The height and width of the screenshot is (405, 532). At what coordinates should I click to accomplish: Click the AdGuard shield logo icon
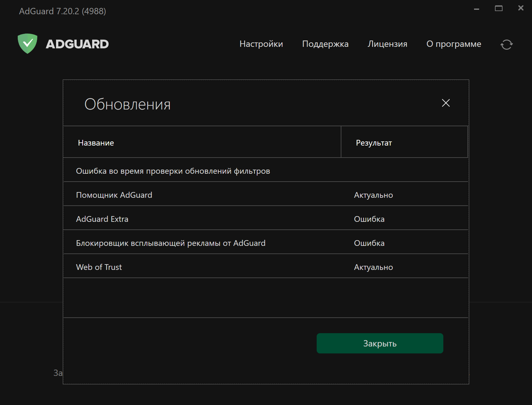click(x=28, y=44)
